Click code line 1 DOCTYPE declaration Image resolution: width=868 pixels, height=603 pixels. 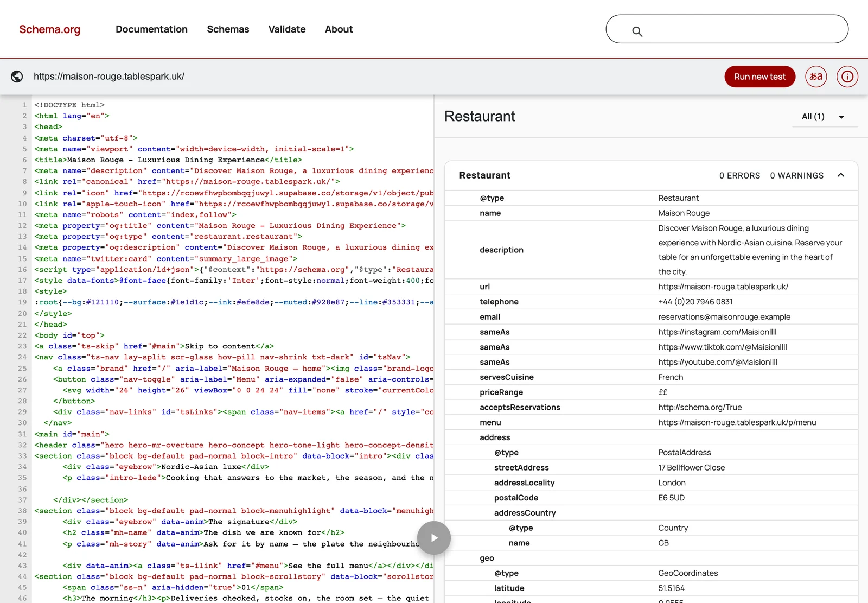tap(69, 105)
